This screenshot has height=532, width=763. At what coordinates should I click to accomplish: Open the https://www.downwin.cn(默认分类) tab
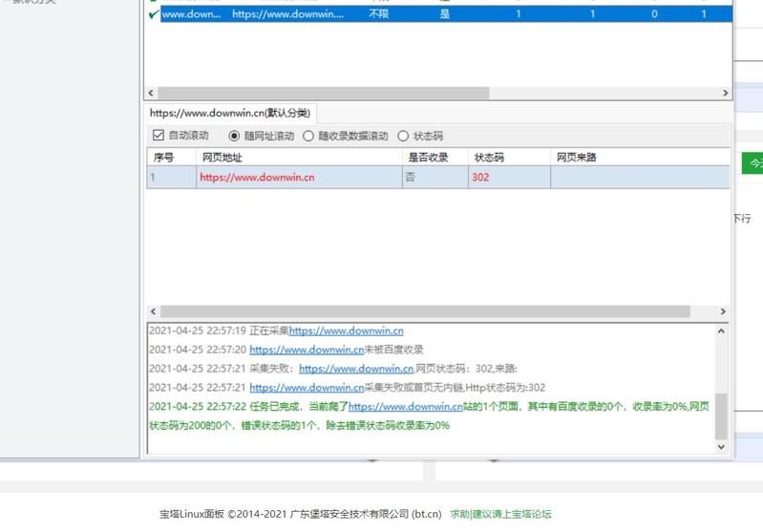pyautogui.click(x=229, y=113)
